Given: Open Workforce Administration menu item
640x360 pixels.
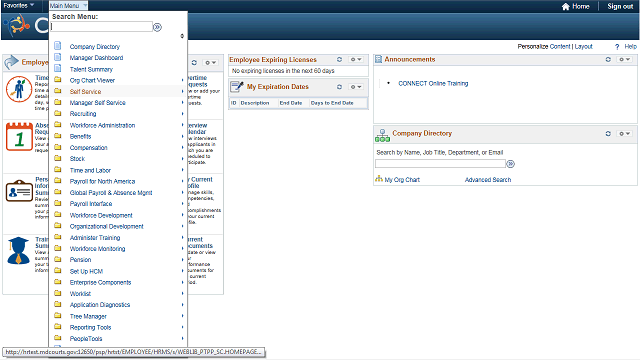Looking at the screenshot, I should (102, 125).
